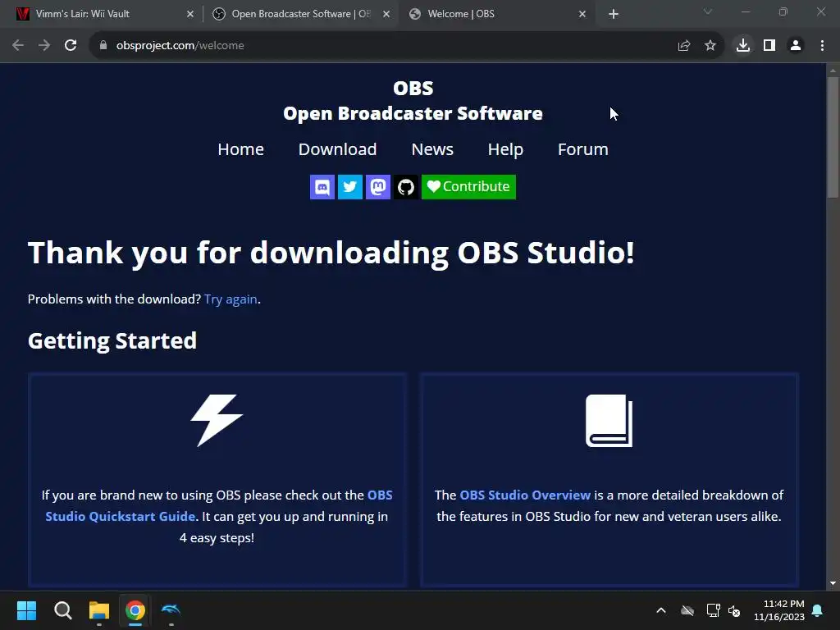Click the page vertical scrollbar thumb
The height and width of the screenshot is (630, 840).
tap(833, 138)
